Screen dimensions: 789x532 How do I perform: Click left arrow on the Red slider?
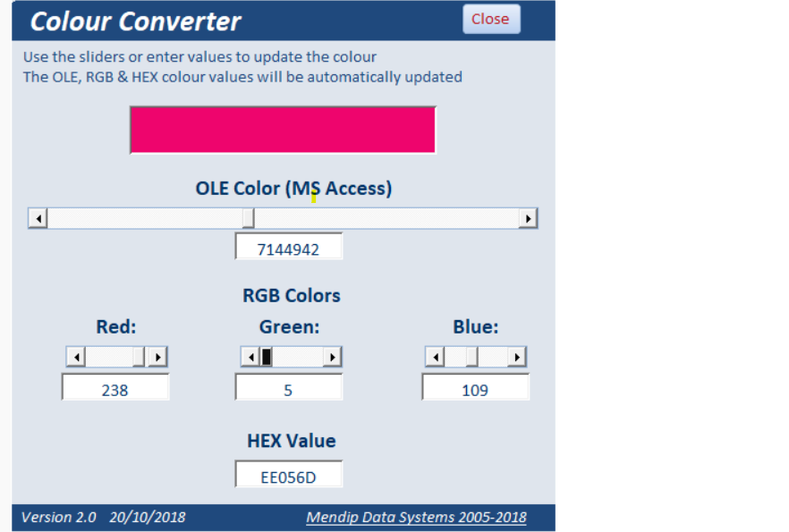pyautogui.click(x=76, y=357)
